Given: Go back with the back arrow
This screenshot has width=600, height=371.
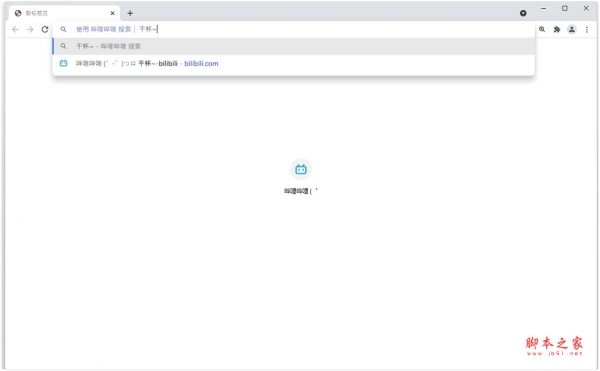Looking at the screenshot, I should tap(15, 29).
